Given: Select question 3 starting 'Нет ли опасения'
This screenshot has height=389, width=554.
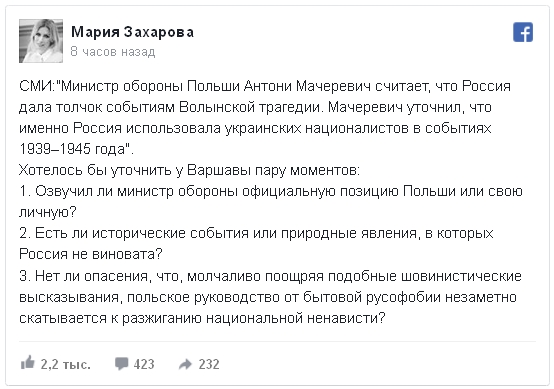Looking at the screenshot, I should (x=270, y=297).
